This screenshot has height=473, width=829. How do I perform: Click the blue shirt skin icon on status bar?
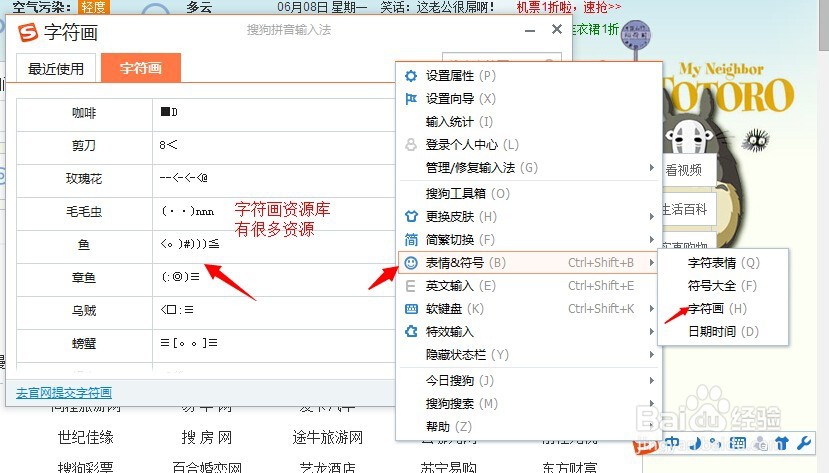782,443
